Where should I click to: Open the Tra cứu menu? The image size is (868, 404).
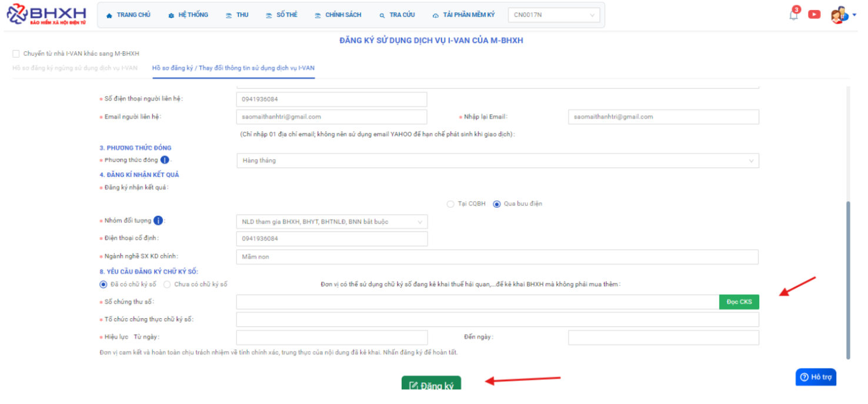(x=397, y=15)
